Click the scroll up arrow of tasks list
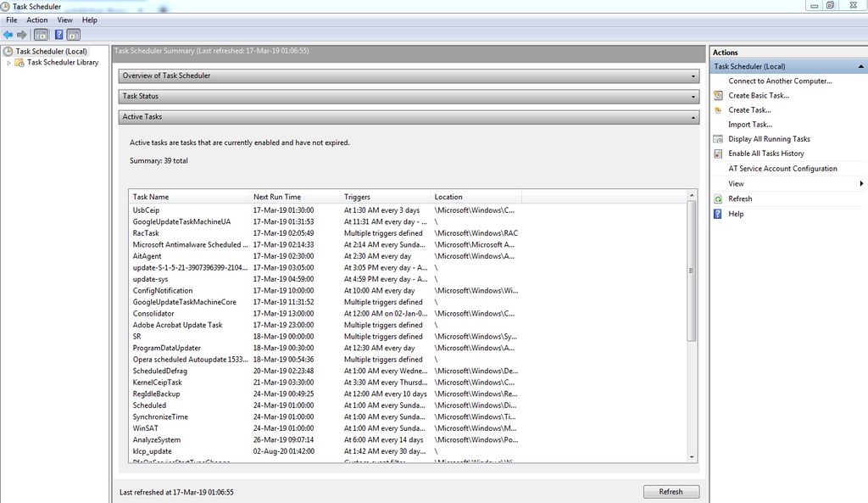The height and width of the screenshot is (503, 868). tap(692, 195)
